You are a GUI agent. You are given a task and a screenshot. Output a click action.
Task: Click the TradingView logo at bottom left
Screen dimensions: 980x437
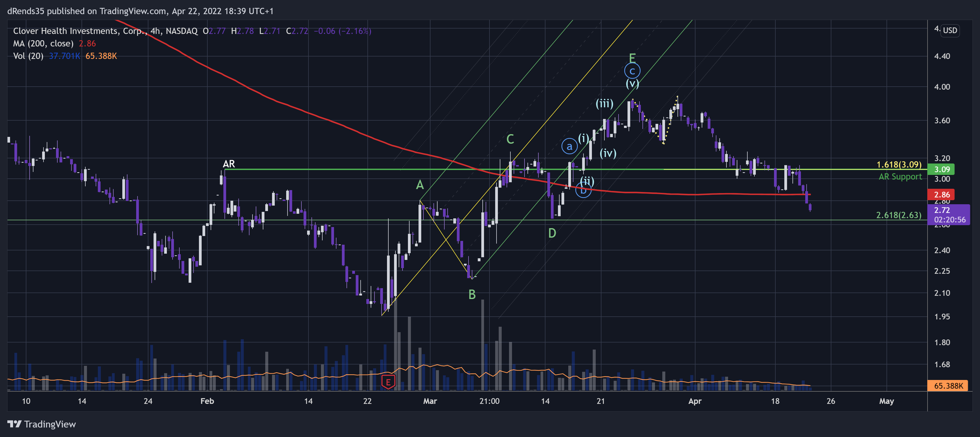[x=42, y=424]
